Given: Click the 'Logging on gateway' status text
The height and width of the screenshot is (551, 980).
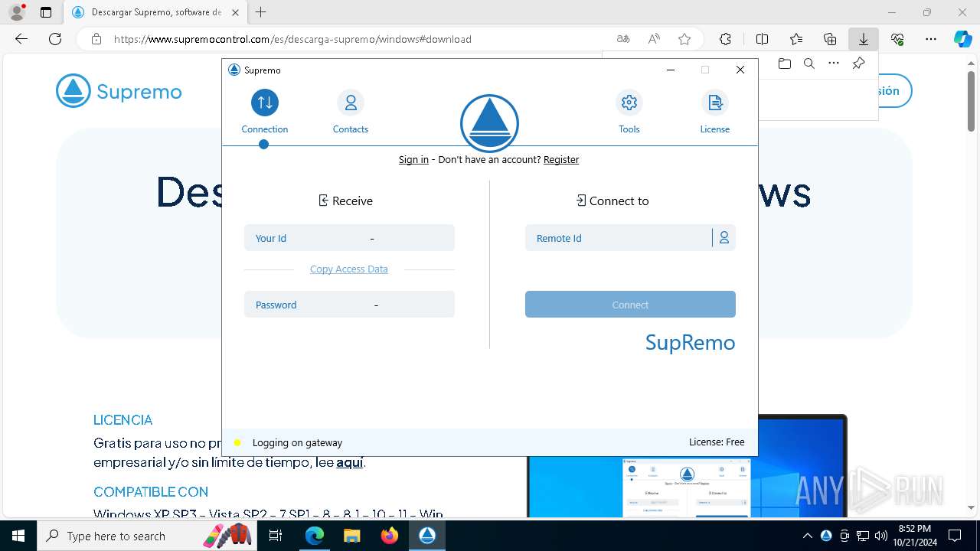Looking at the screenshot, I should tap(297, 442).
